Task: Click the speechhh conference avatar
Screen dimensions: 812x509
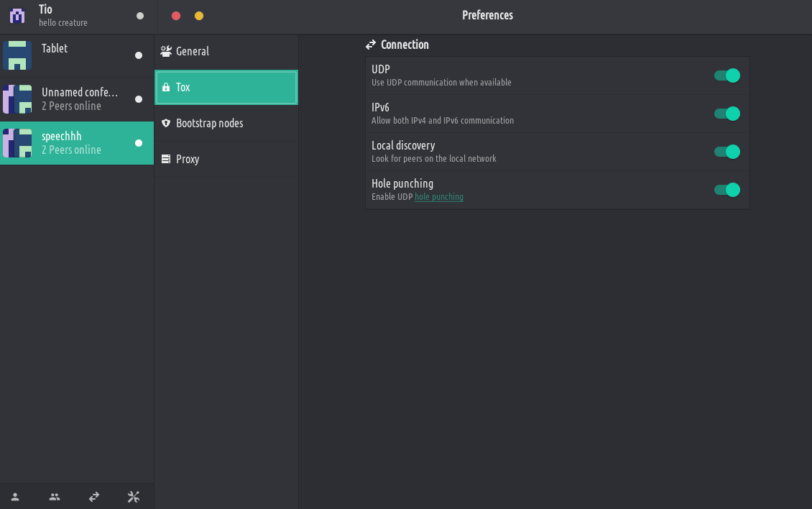Action: [17, 143]
